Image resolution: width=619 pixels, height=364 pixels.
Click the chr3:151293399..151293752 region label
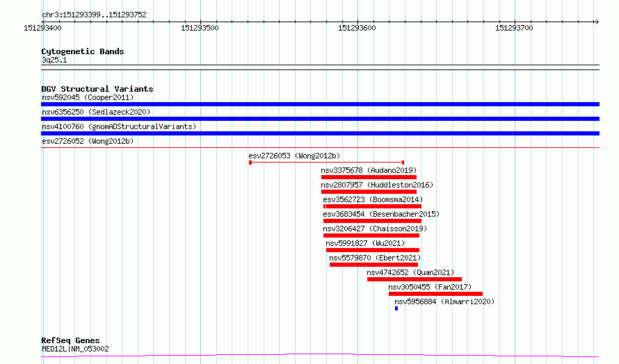(x=94, y=15)
